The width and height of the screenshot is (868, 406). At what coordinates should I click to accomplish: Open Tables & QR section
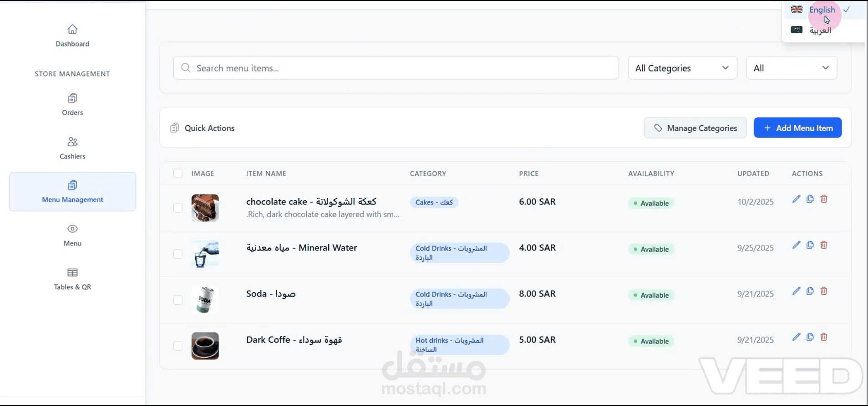(72, 279)
